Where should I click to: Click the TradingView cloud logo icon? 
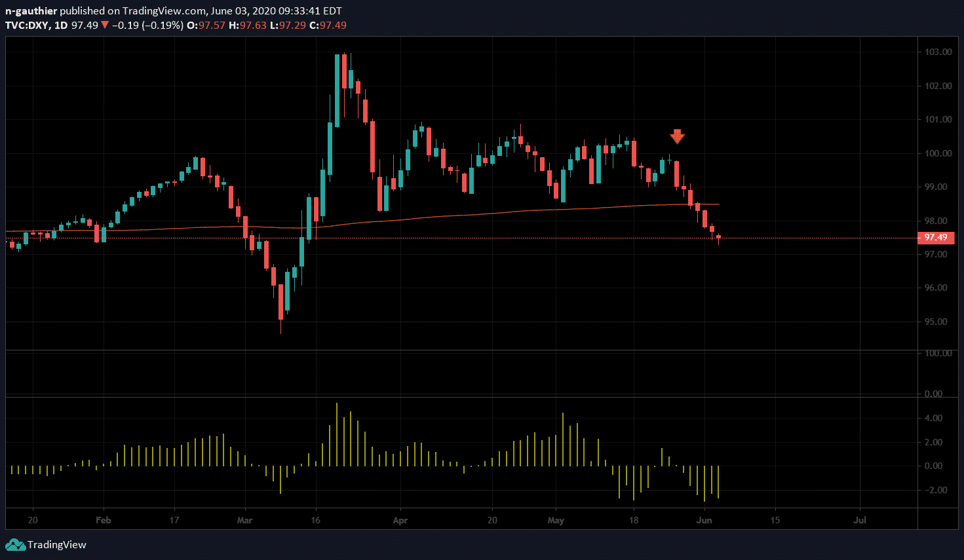(15, 545)
